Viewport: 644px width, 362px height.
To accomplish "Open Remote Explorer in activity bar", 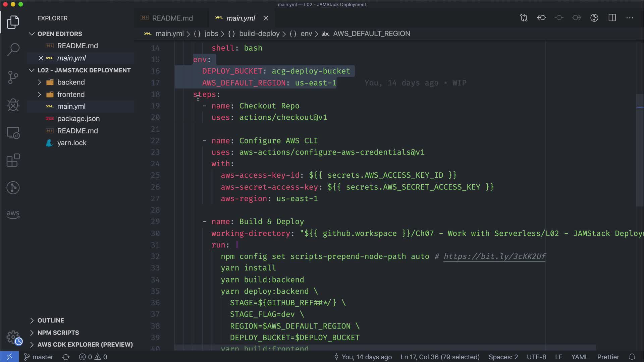I will [13, 133].
